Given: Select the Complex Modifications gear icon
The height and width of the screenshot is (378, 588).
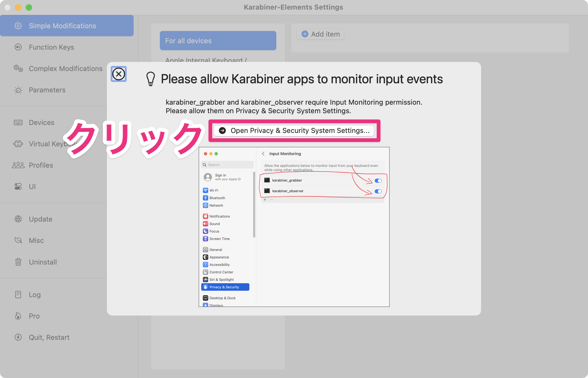Looking at the screenshot, I should tap(18, 69).
